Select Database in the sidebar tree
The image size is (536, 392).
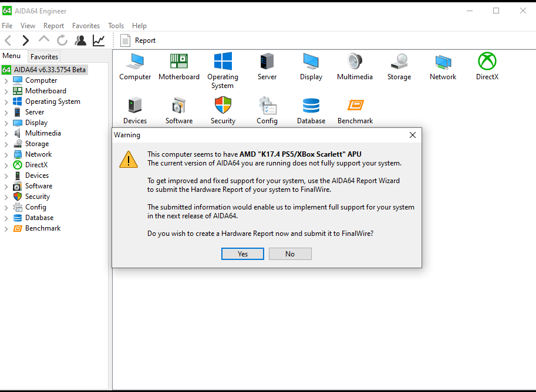click(33, 218)
